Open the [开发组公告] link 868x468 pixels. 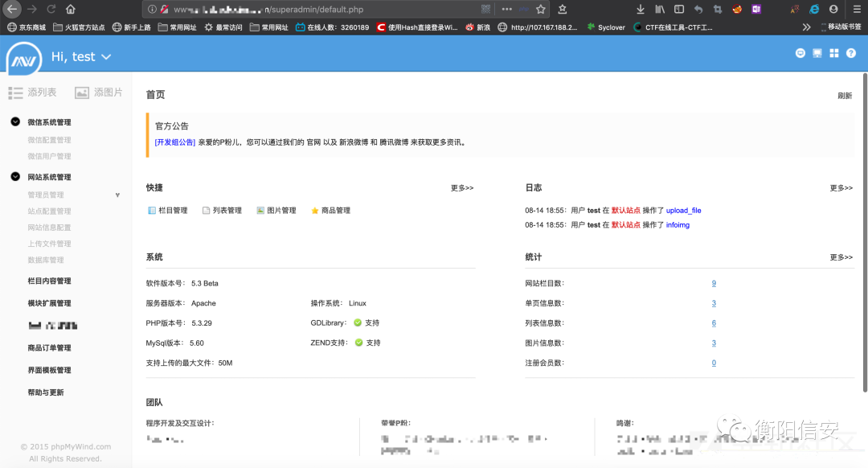pos(175,142)
